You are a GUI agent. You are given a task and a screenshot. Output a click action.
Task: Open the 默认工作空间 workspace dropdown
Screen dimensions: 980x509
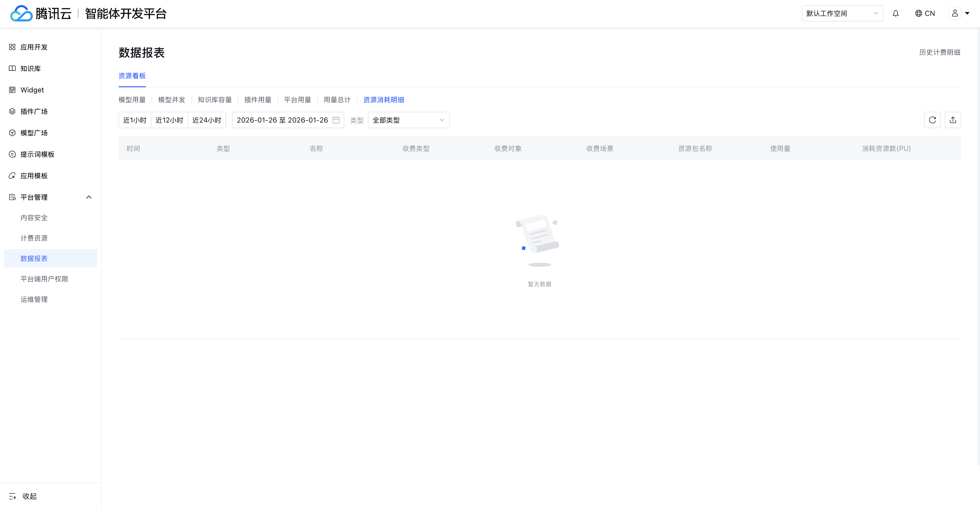click(x=842, y=14)
